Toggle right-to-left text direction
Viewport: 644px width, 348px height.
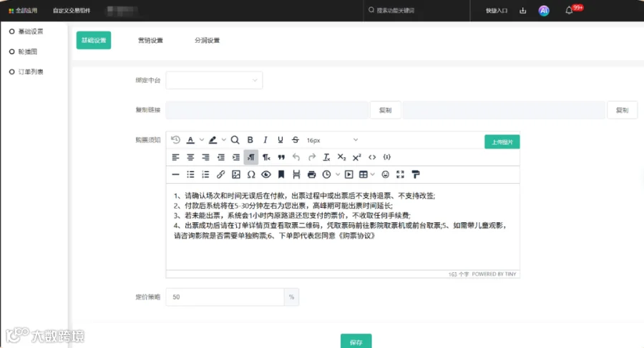pyautogui.click(x=266, y=157)
